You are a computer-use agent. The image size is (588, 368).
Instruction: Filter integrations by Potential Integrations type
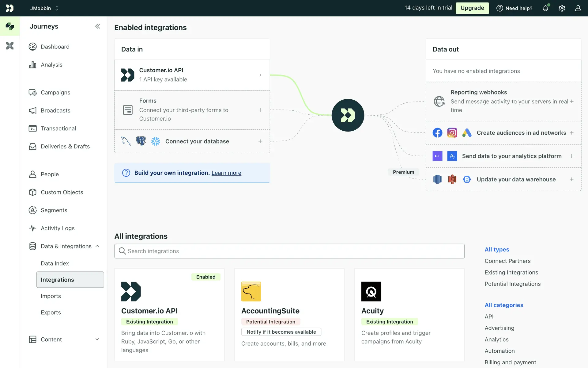pyautogui.click(x=512, y=284)
